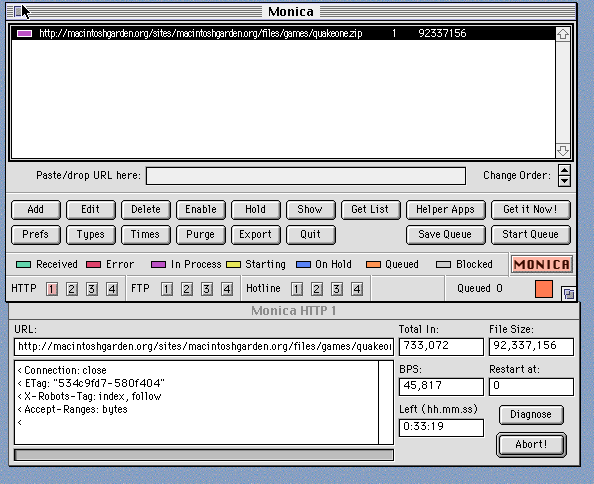This screenshot has height=484, width=594.
Task: Click the URL field in Monica HTTP 1
Action: [x=204, y=347]
